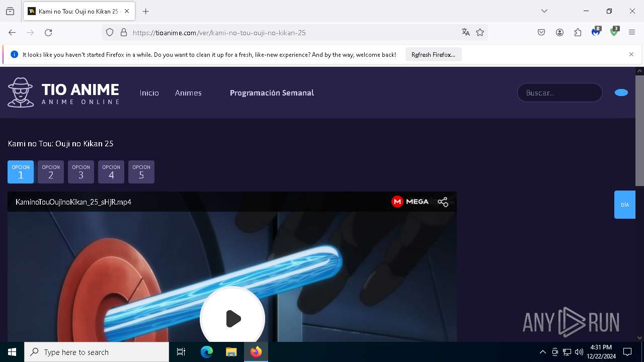Click the extension icon with badge 8

(596, 32)
